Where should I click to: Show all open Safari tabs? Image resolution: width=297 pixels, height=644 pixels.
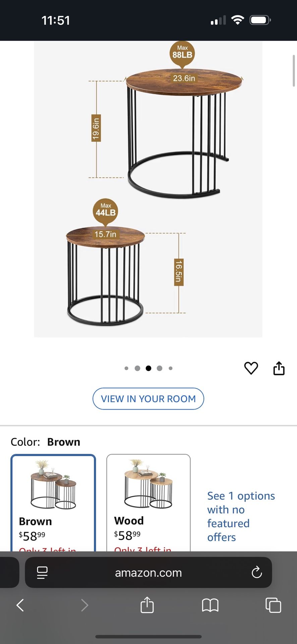tap(273, 605)
